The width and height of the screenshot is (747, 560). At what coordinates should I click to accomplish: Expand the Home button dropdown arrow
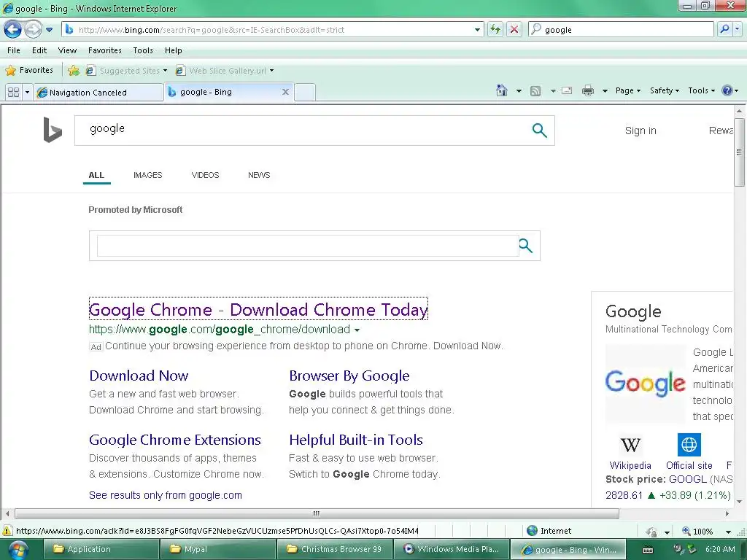(x=519, y=90)
